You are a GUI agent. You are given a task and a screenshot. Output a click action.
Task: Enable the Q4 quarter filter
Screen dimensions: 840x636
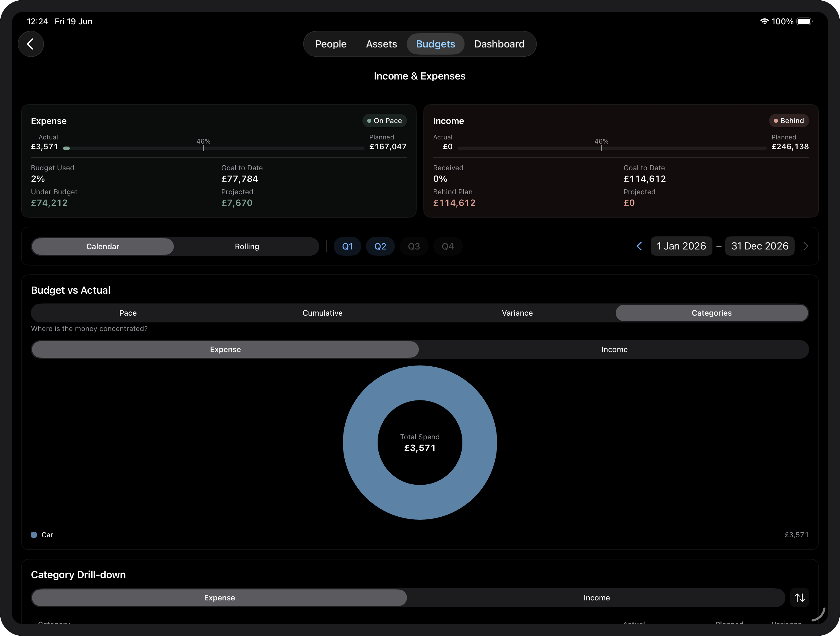(x=448, y=247)
